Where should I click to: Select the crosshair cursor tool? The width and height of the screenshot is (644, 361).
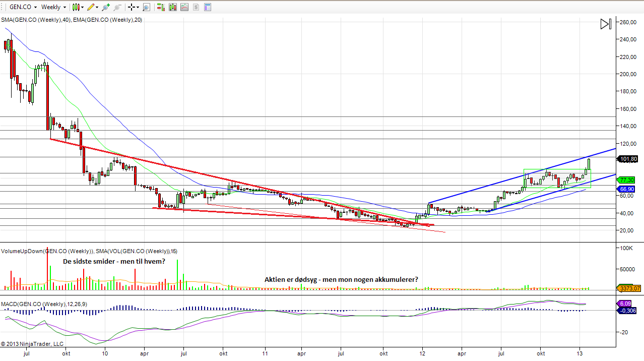131,7
